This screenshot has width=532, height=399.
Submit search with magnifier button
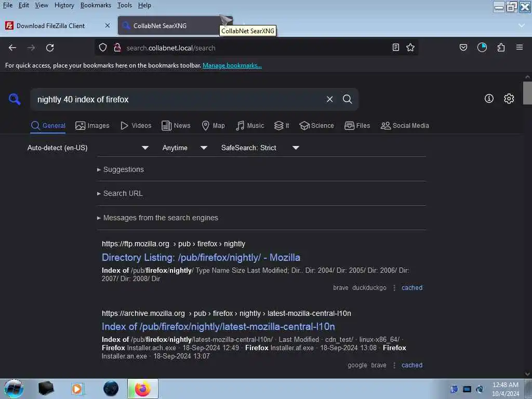348,99
